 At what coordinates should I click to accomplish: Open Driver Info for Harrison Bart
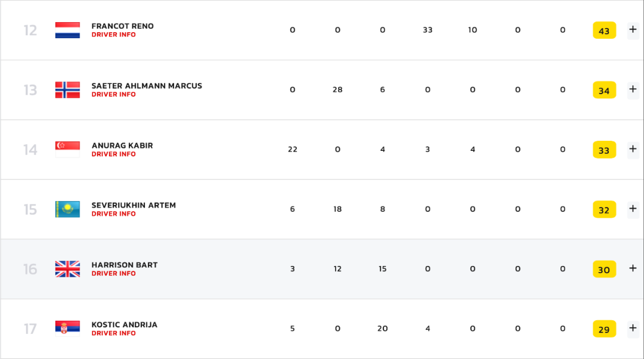[x=114, y=274]
